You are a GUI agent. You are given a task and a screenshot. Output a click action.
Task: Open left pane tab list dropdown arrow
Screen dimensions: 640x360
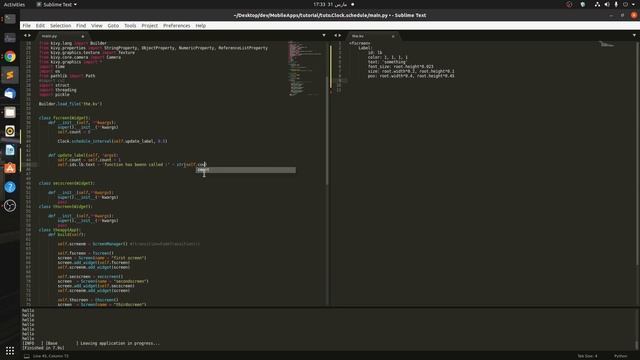coord(324,36)
